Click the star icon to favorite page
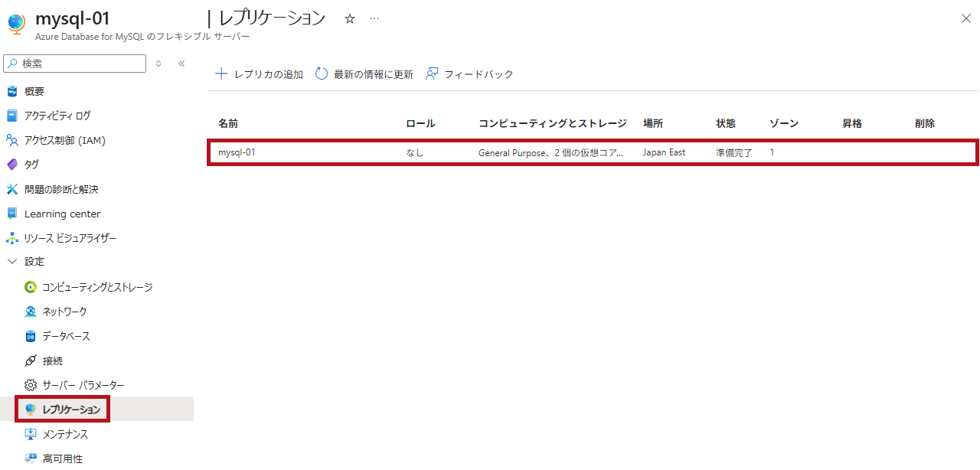The height and width of the screenshot is (470, 980). (350, 18)
